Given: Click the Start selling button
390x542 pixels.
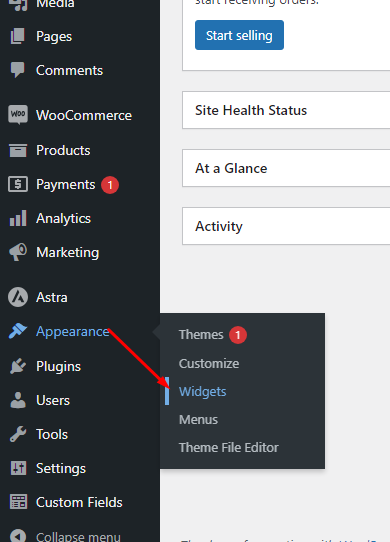Looking at the screenshot, I should [x=239, y=35].
